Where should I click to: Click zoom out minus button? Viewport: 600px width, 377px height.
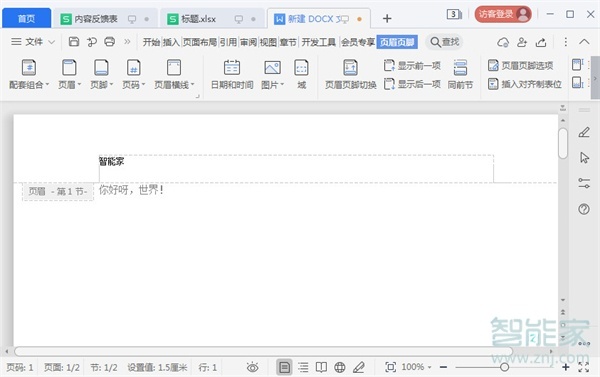coord(443,367)
